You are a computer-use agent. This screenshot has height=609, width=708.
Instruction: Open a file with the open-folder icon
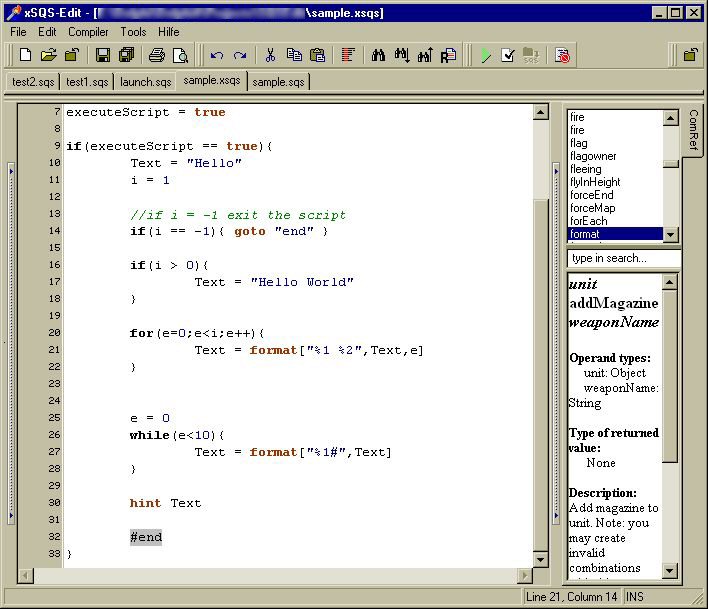[48, 56]
